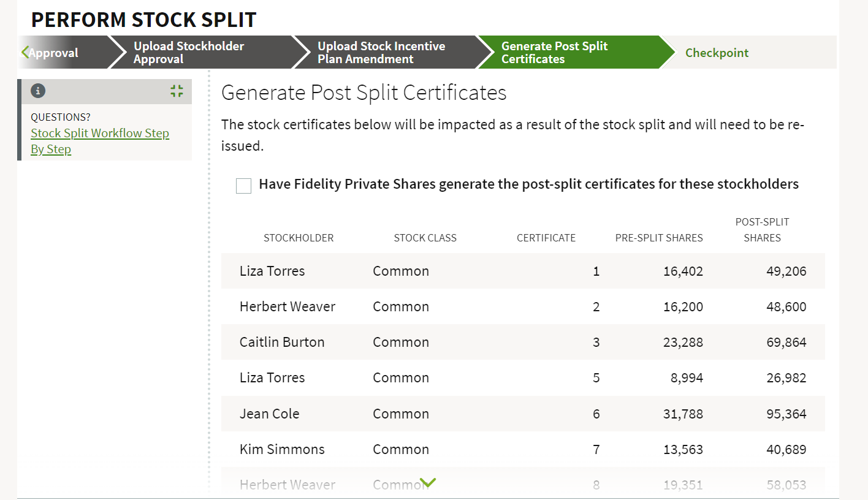
Task: Select Jean Cole row
Action: tap(523, 414)
